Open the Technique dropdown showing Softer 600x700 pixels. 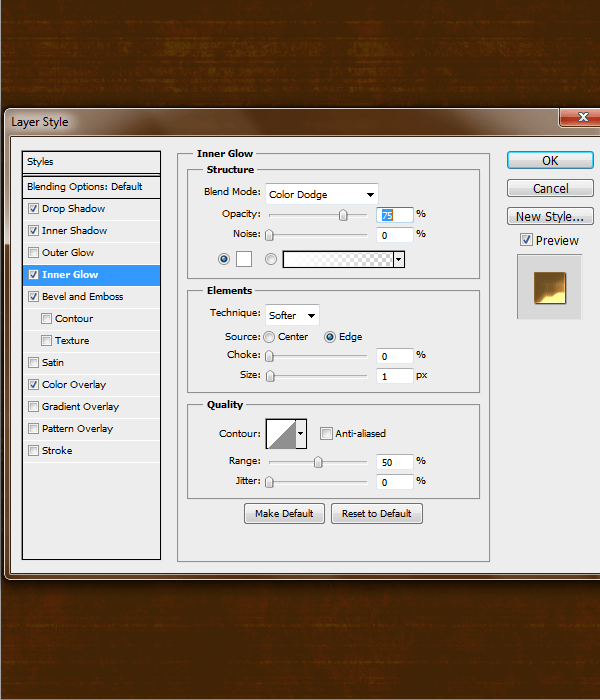tap(292, 316)
